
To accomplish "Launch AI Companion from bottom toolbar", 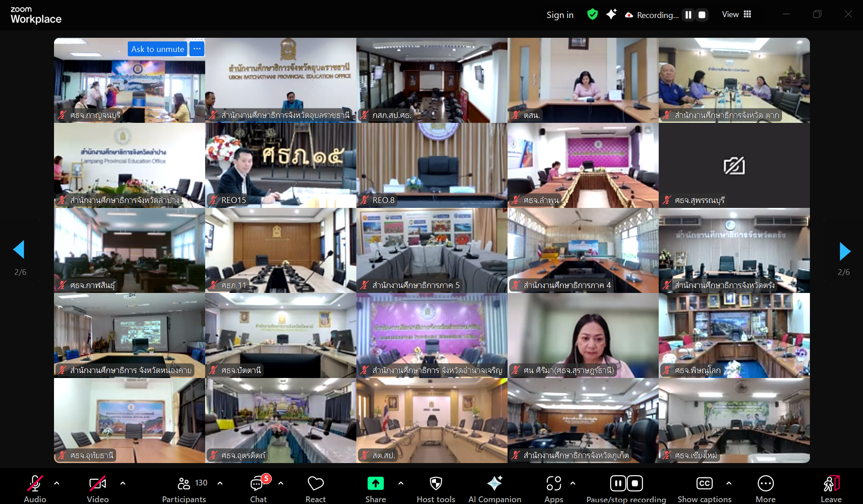I will click(x=494, y=489).
